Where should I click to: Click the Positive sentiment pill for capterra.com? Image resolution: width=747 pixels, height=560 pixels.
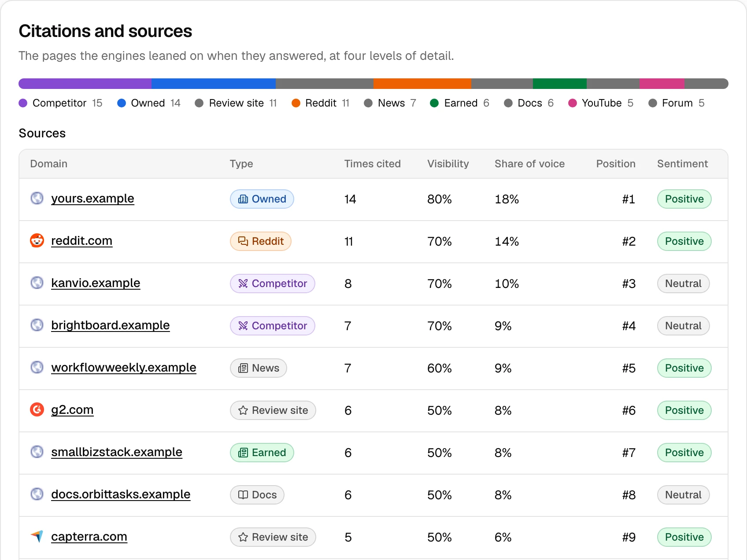(x=684, y=537)
